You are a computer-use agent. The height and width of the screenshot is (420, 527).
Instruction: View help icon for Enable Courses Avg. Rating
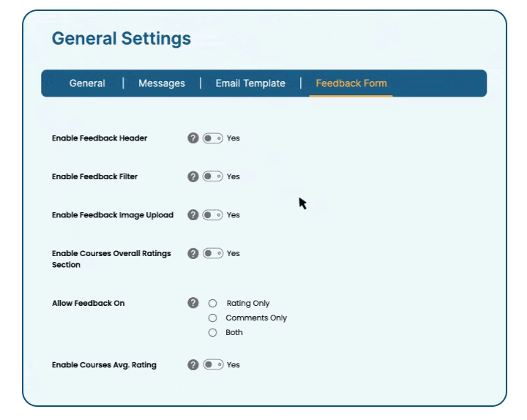pos(193,365)
